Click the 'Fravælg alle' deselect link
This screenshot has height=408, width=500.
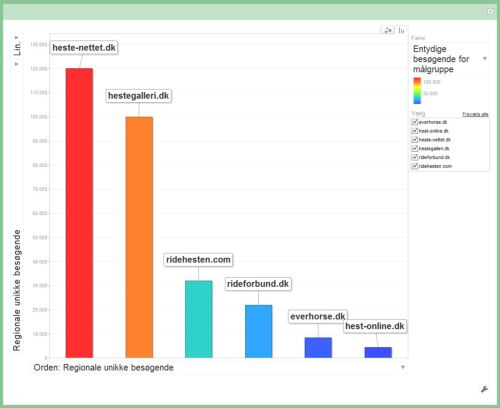[475, 114]
